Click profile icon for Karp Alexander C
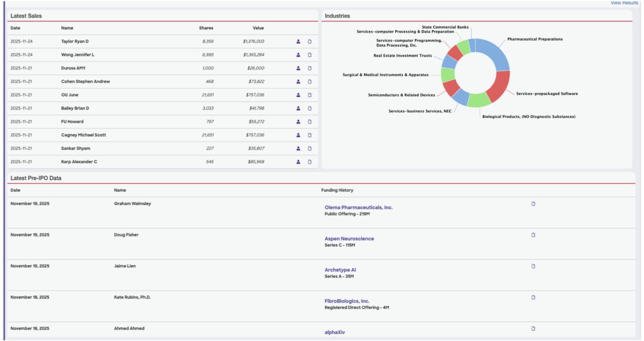 (298, 162)
